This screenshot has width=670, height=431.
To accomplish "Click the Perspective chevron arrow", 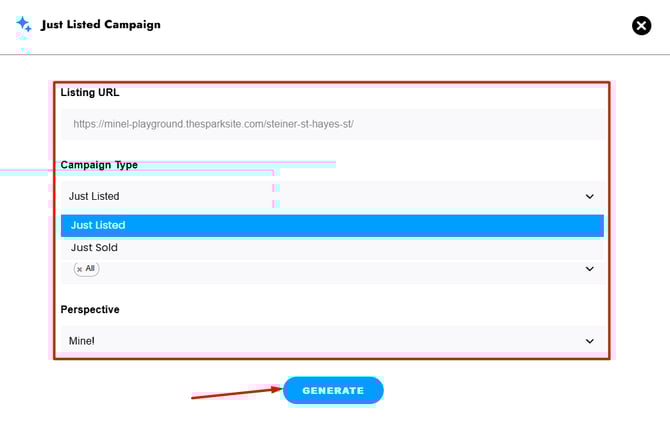I will pos(590,341).
